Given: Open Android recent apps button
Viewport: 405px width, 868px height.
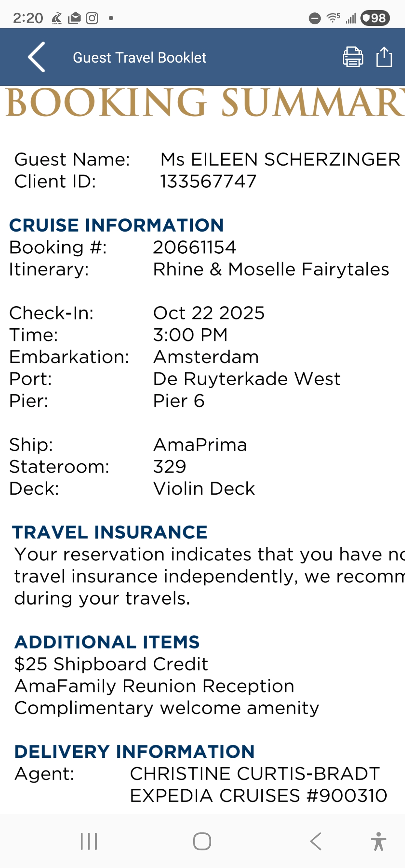Looking at the screenshot, I should pyautogui.click(x=89, y=841).
